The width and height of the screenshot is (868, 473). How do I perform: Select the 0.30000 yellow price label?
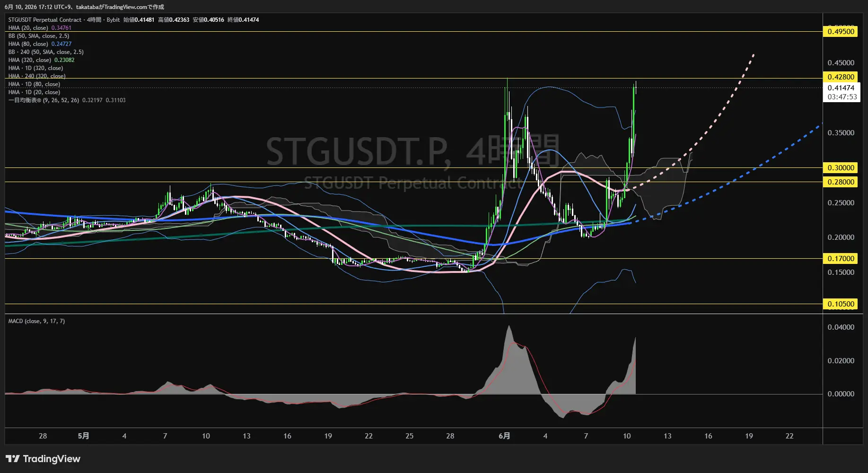(x=841, y=168)
